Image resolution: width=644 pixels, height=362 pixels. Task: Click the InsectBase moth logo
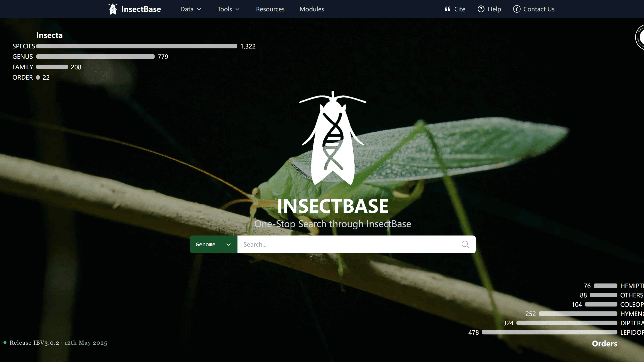[113, 9]
